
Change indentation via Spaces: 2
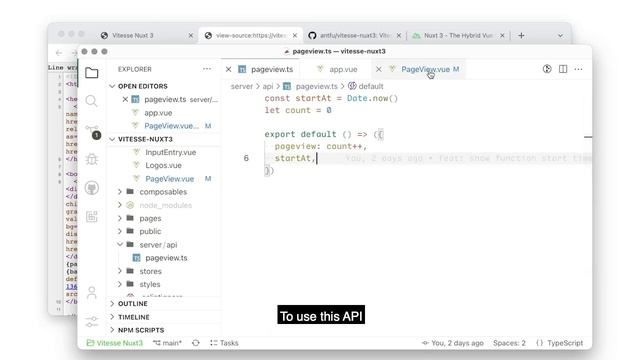point(509,343)
